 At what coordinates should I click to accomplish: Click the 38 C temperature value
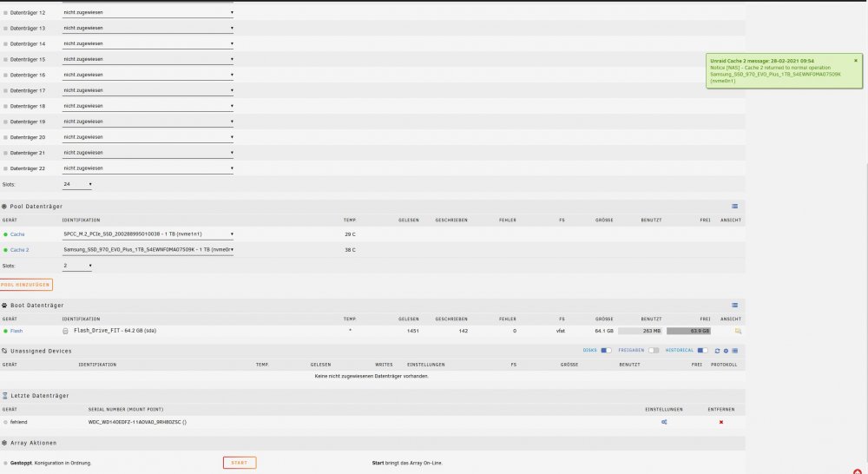click(x=350, y=250)
